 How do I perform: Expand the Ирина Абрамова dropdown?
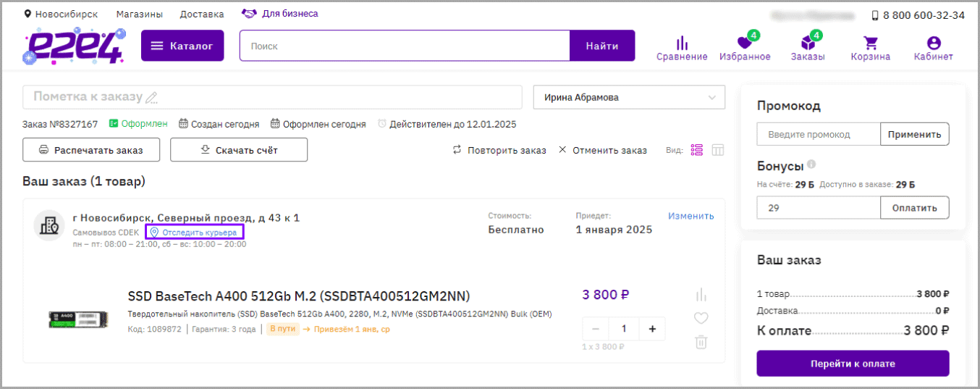tap(629, 97)
